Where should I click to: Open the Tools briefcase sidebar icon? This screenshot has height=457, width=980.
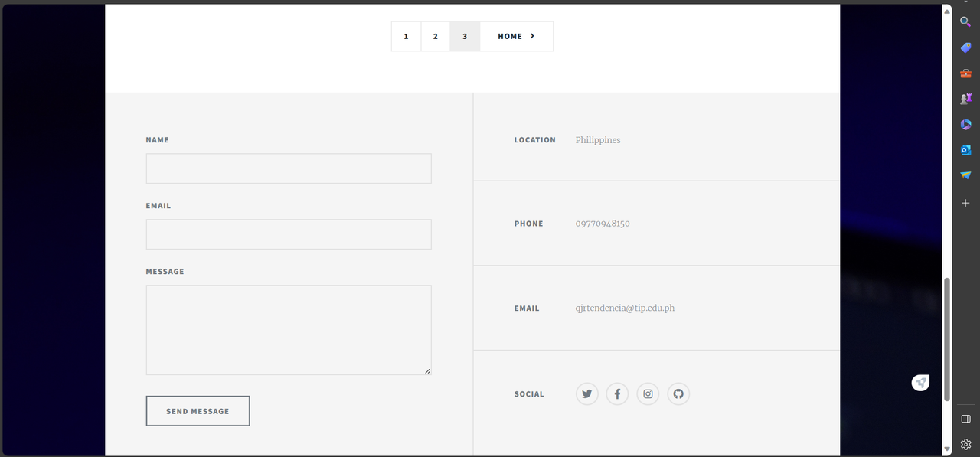coord(965,73)
